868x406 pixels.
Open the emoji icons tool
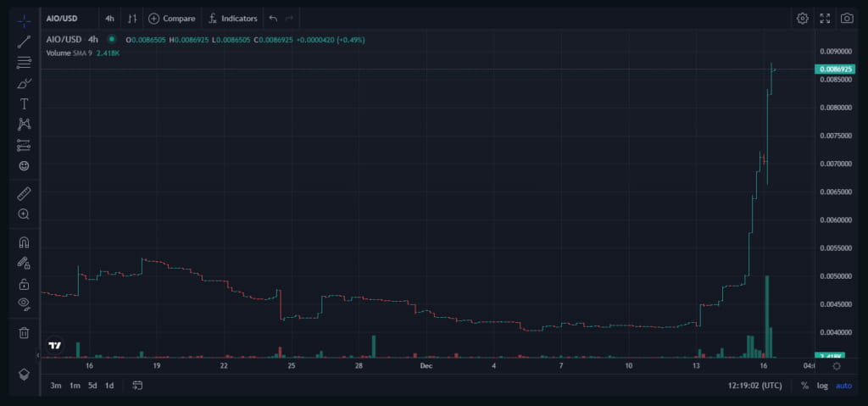pos(24,165)
